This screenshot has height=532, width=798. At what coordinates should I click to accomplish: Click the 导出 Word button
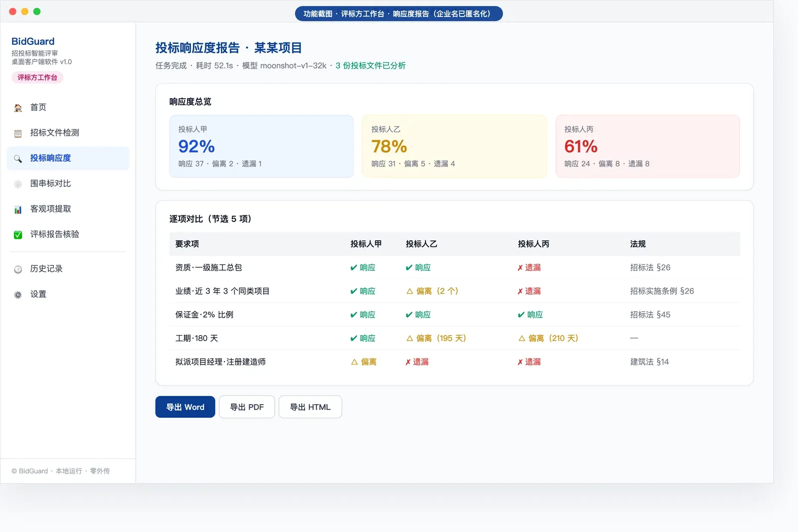tap(185, 407)
